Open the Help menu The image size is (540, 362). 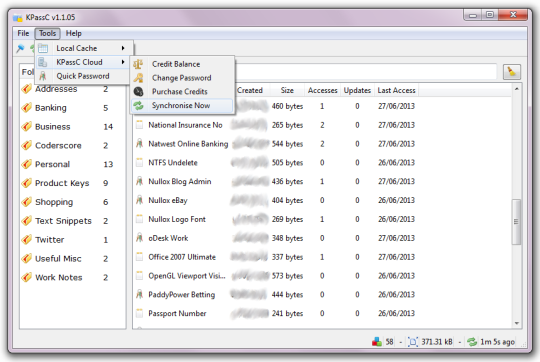74,33
